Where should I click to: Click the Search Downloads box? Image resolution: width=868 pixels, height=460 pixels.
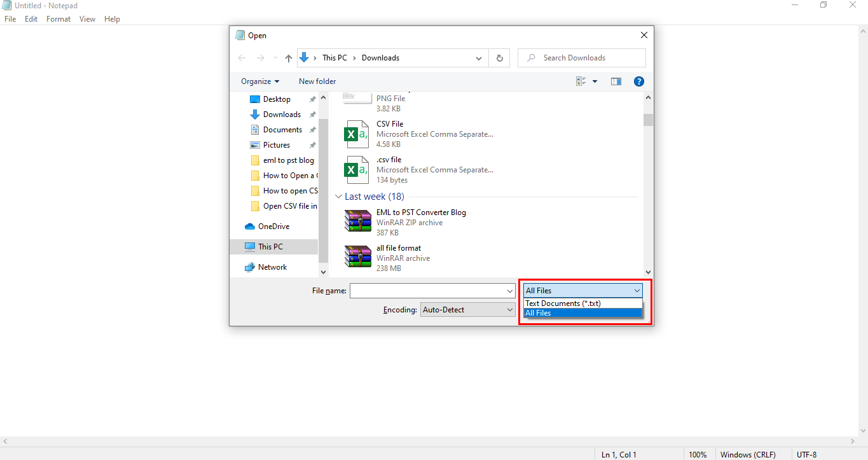(582, 58)
